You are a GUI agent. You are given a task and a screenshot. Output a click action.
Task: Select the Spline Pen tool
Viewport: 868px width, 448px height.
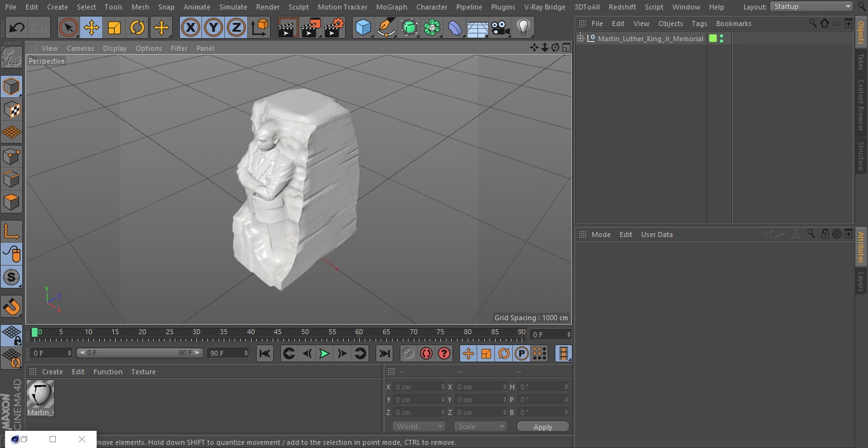pyautogui.click(x=386, y=27)
